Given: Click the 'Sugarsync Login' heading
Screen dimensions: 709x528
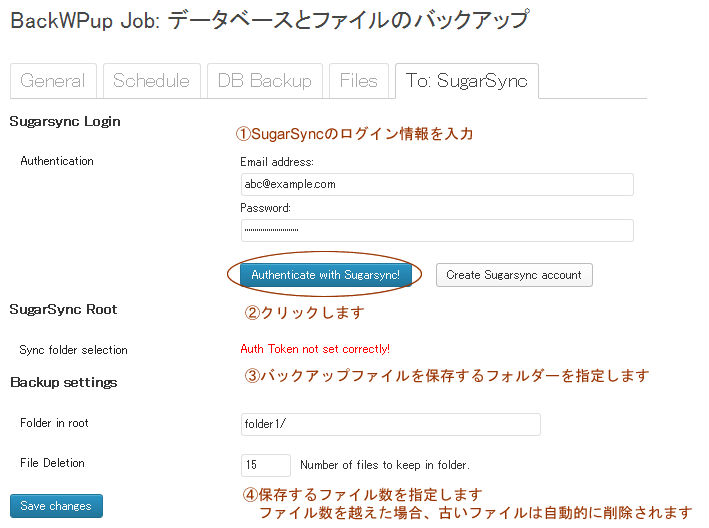Looking at the screenshot, I should point(65,122).
